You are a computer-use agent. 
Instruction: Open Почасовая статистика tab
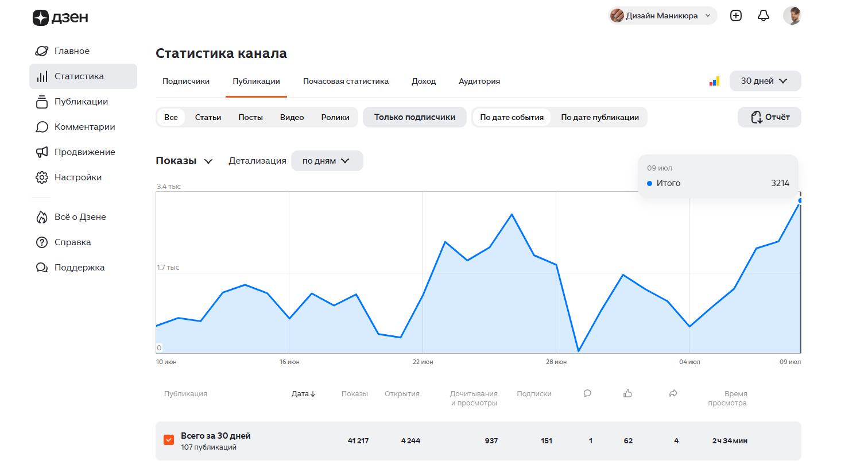346,82
